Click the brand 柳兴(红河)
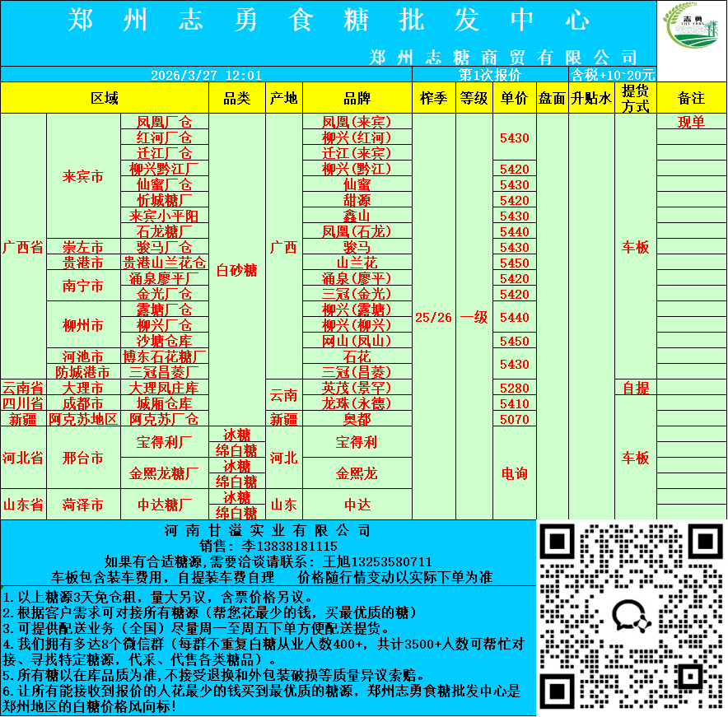 click(x=357, y=137)
